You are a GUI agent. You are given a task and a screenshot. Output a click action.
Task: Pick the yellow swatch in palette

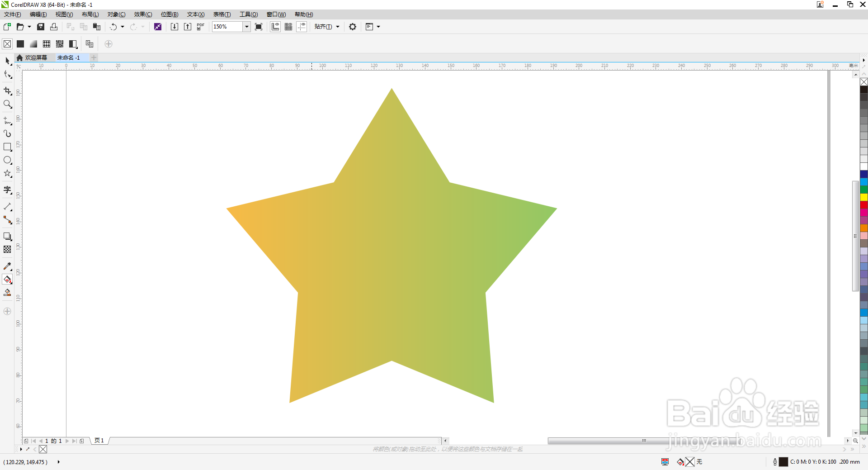click(x=864, y=197)
